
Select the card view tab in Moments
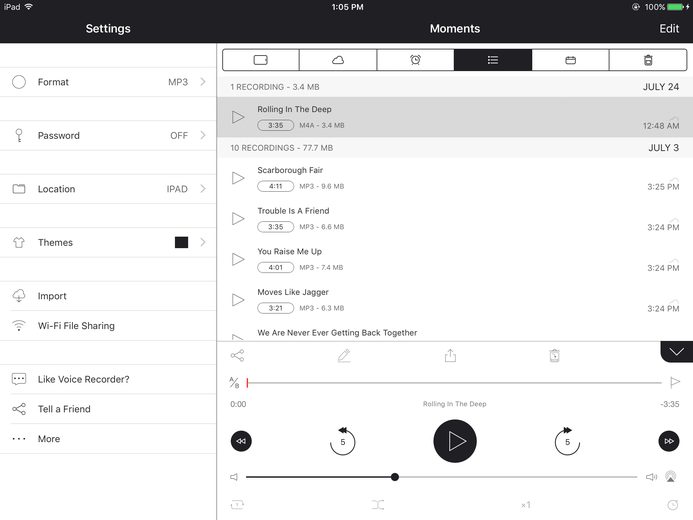261,60
